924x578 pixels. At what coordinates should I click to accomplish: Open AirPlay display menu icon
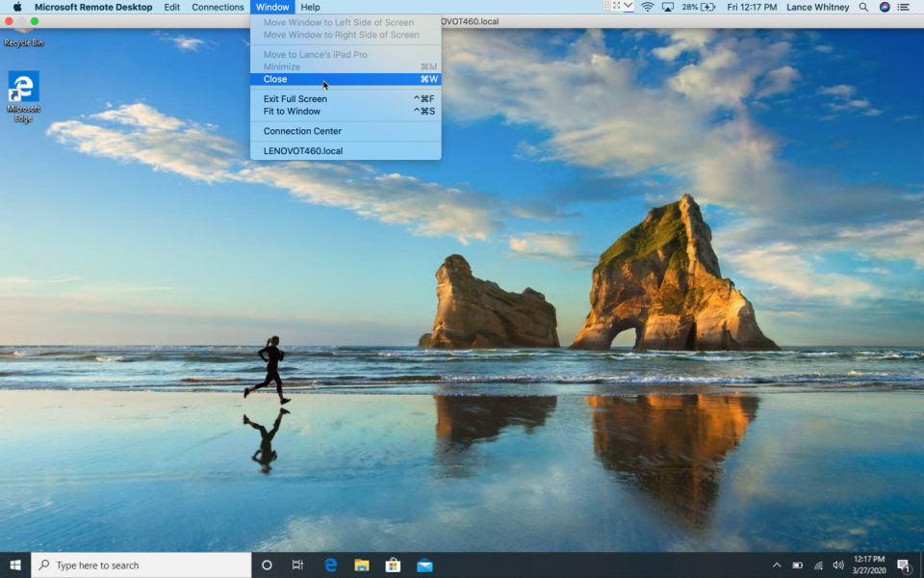[x=668, y=7]
